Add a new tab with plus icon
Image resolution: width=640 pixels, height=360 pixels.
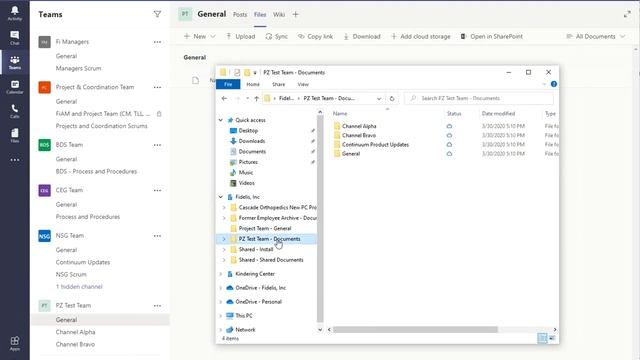(x=296, y=14)
